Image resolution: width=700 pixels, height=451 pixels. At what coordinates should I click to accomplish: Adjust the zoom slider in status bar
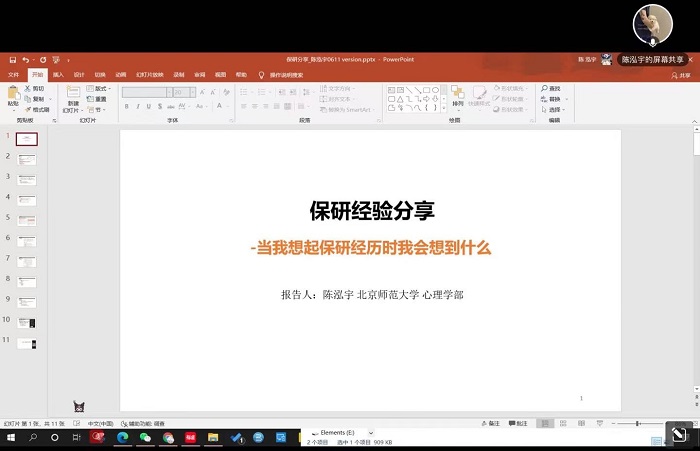[x=639, y=423]
